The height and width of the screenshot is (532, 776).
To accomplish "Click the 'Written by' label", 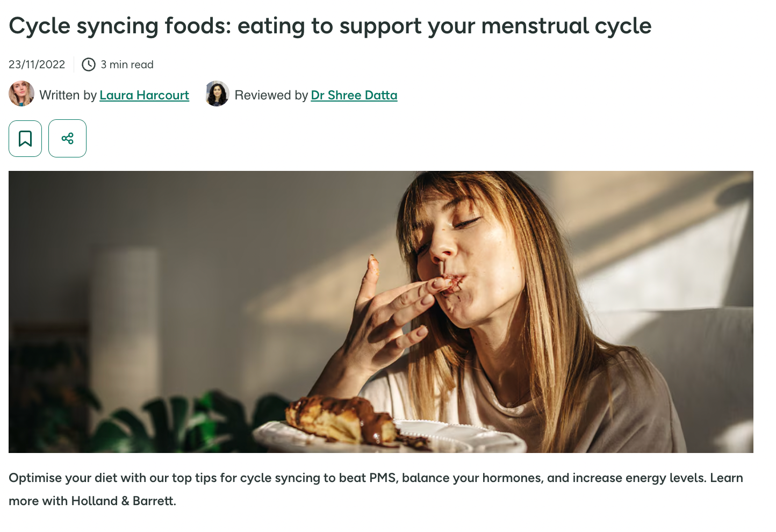I will tap(68, 96).
